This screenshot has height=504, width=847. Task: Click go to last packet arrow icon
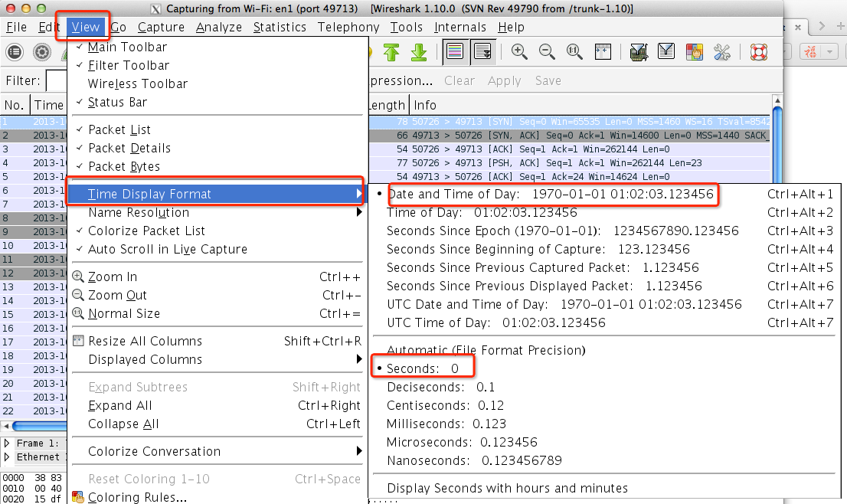419,52
